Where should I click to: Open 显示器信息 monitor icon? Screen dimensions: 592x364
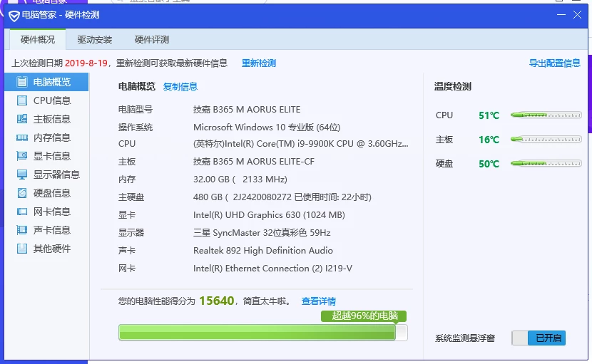point(22,175)
